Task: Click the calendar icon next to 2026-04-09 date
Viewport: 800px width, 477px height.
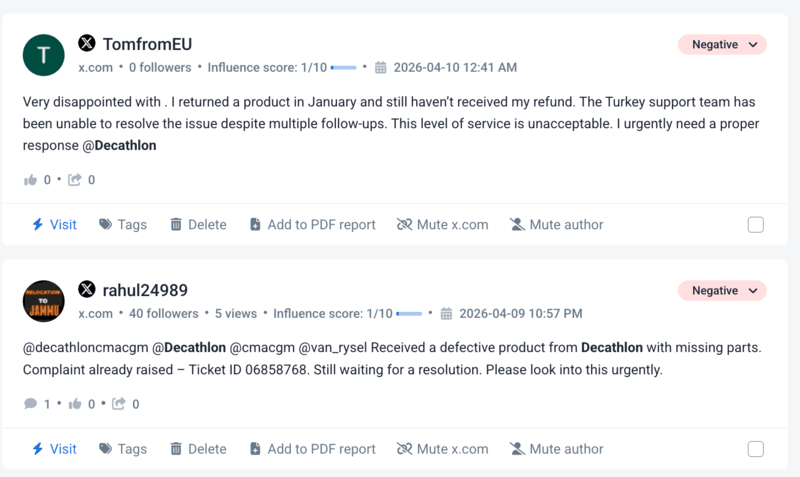Action: click(445, 314)
